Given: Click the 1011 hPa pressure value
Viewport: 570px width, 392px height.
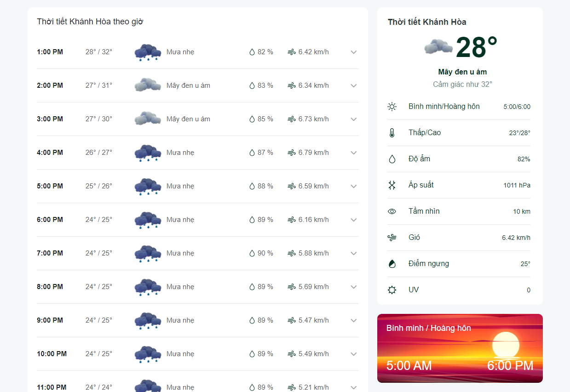Looking at the screenshot, I should point(517,186).
